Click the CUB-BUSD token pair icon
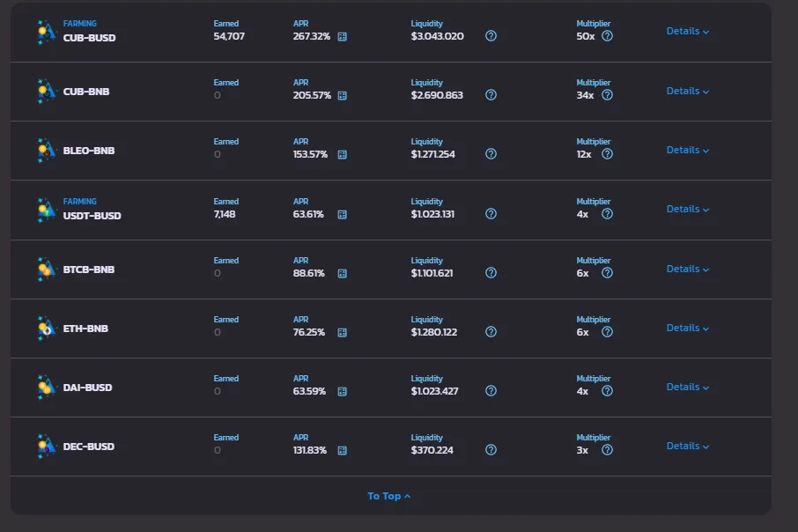This screenshot has width=798, height=532. point(46,32)
